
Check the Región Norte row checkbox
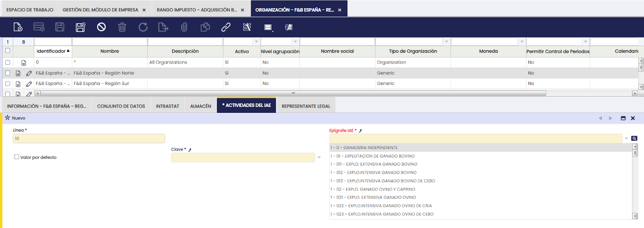click(8, 73)
